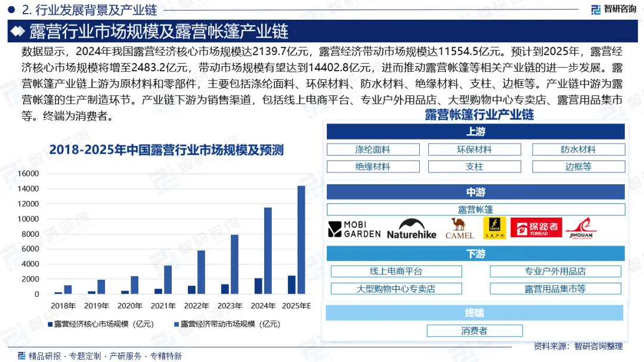Select the 下游 section header
This screenshot has height=362, width=644.
(x=476, y=253)
